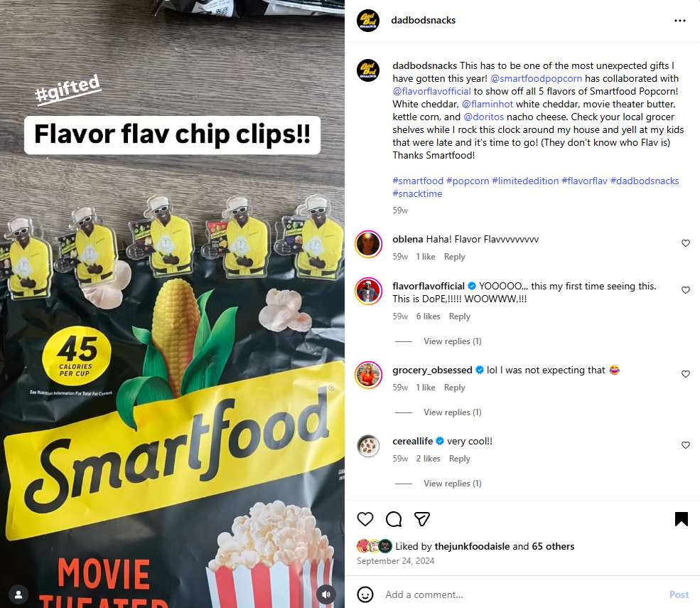Mute or unmute the video sound
The image size is (700, 608).
tap(326, 594)
